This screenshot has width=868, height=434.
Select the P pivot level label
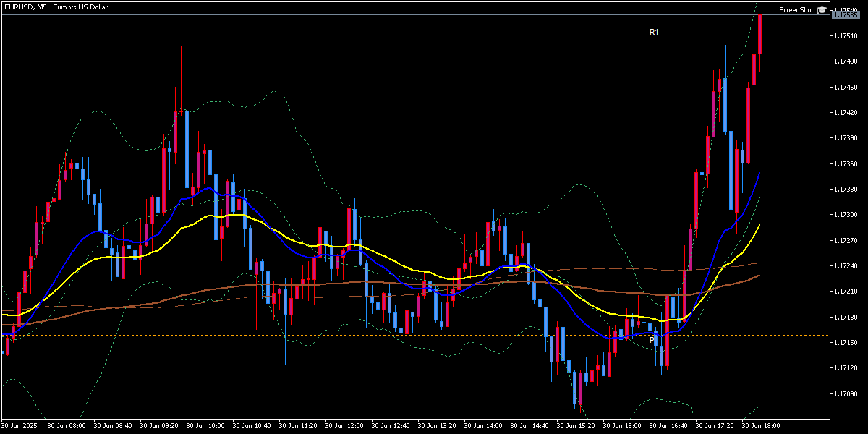652,339
